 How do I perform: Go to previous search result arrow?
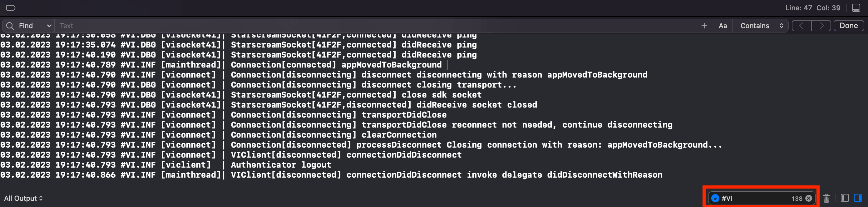(x=801, y=26)
